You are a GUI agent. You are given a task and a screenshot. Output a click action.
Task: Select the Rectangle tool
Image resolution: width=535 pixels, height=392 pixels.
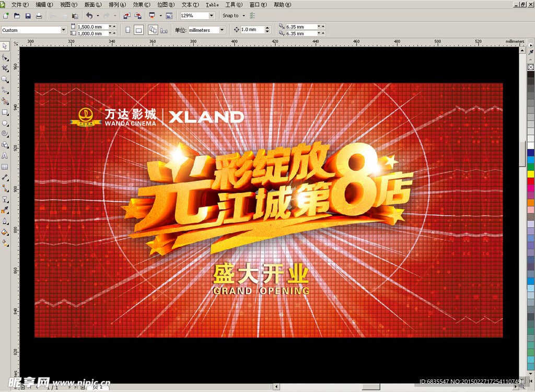5,112
